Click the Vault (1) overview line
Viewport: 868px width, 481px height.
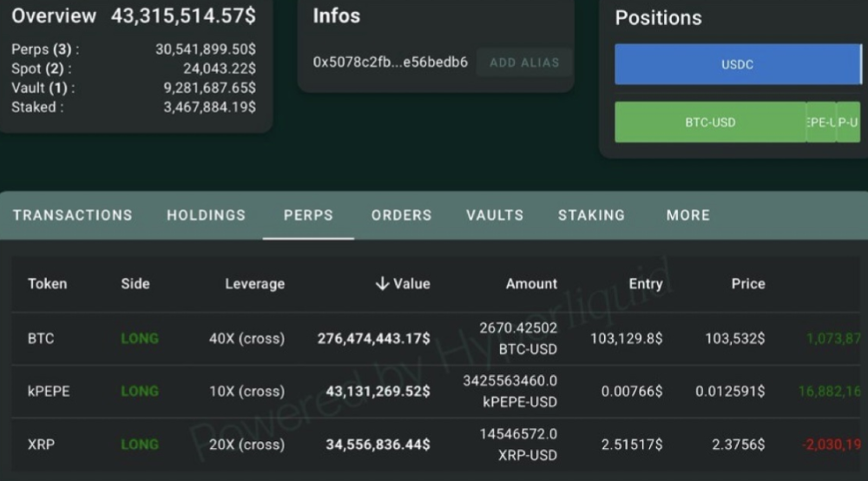(134, 88)
